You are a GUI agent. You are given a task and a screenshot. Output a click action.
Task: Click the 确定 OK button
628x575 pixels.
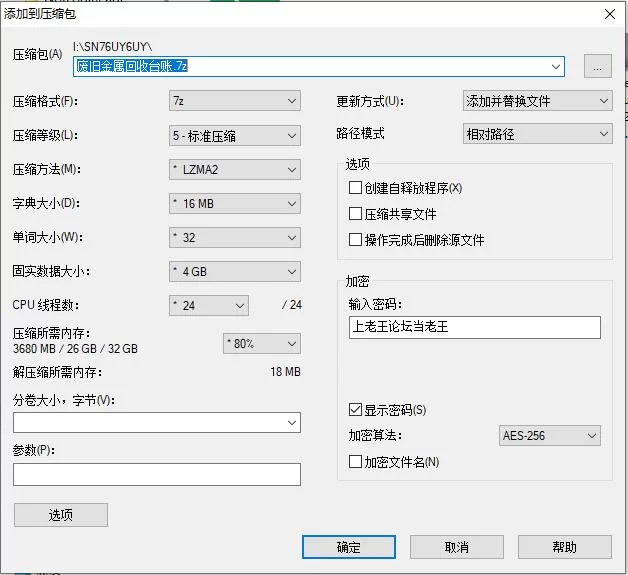(349, 547)
